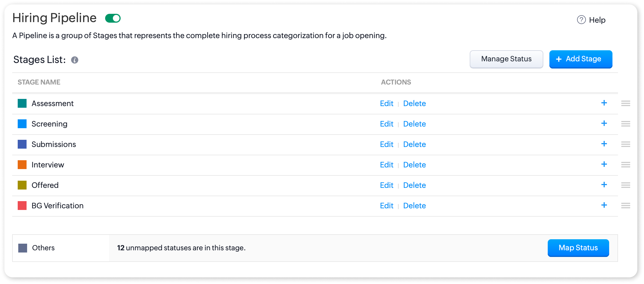
Task: Click the plus icon for Screening
Action: coord(604,123)
